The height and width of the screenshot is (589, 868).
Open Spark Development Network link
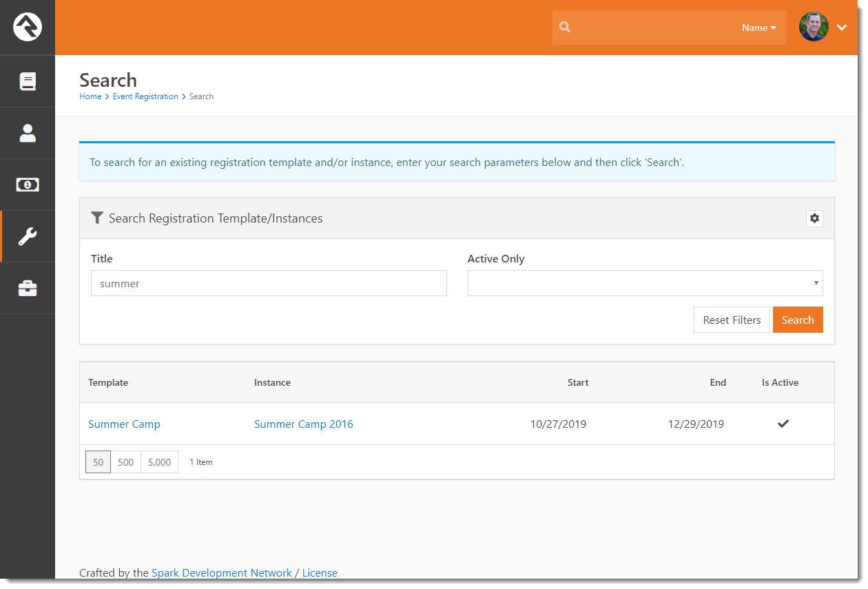pos(222,572)
